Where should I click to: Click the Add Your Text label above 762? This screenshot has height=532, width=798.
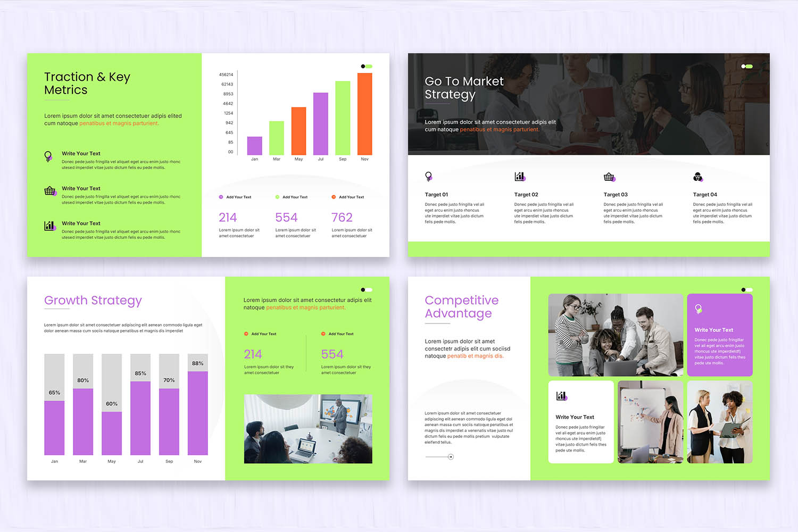[351, 197]
